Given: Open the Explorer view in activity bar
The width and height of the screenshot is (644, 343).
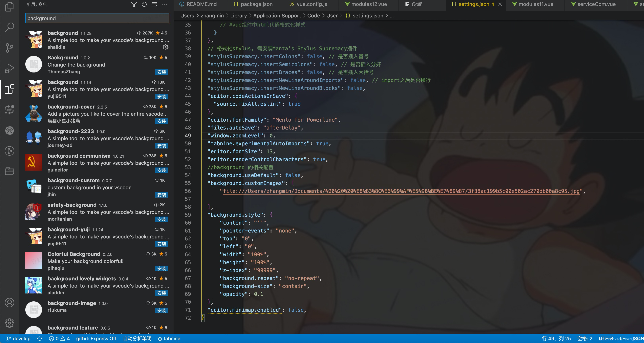Looking at the screenshot, I should pyautogui.click(x=10, y=7).
